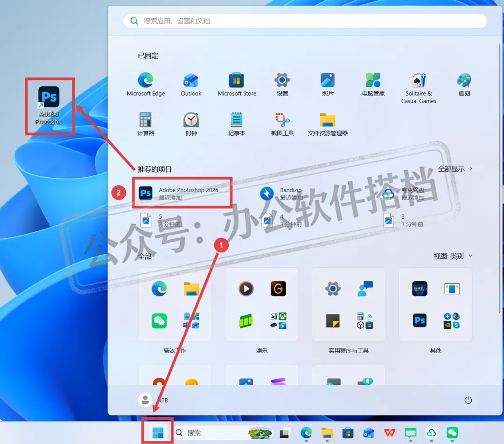Viewport: 504px width, 444px height.
Task: Open Settings gear in 实用程序与工具 category
Action: point(333,289)
